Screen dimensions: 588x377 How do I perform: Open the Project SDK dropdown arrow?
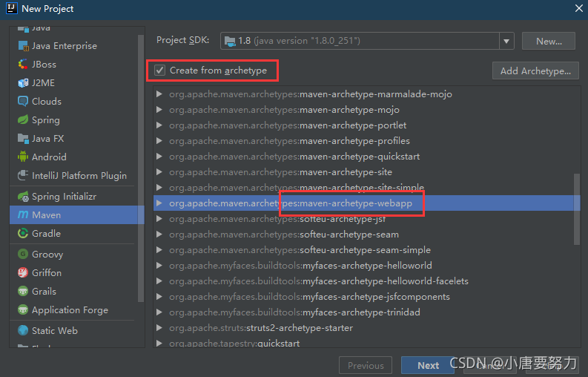[x=506, y=41]
